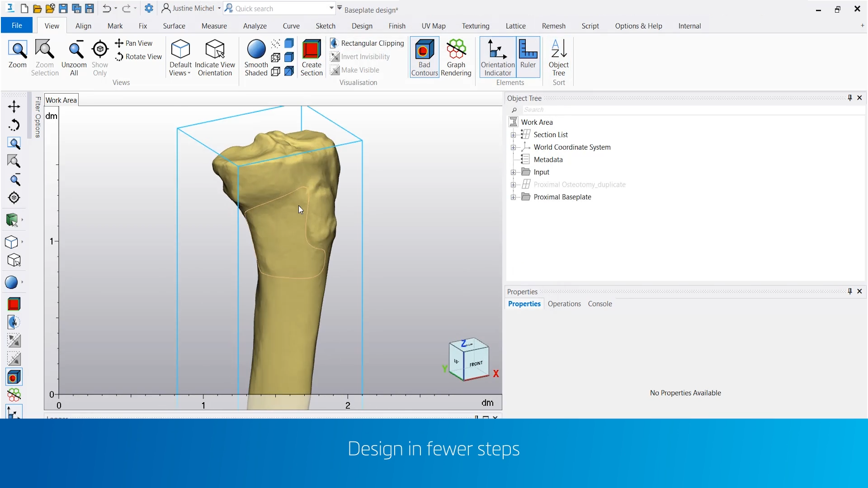
Task: Click Unzoom All icon
Action: click(74, 58)
